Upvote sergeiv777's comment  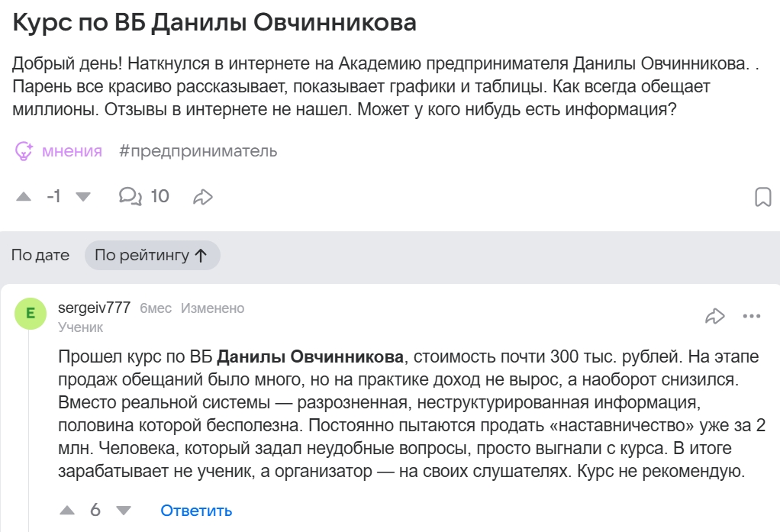click(x=67, y=510)
